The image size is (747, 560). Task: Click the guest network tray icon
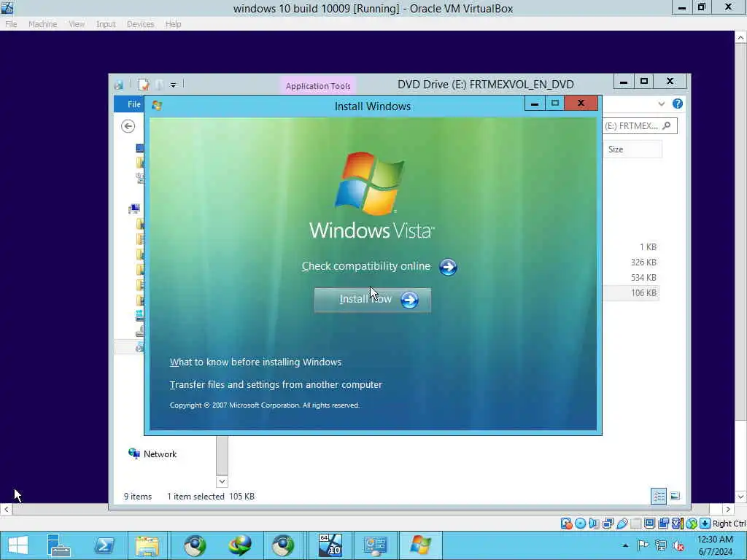pyautogui.click(x=660, y=545)
